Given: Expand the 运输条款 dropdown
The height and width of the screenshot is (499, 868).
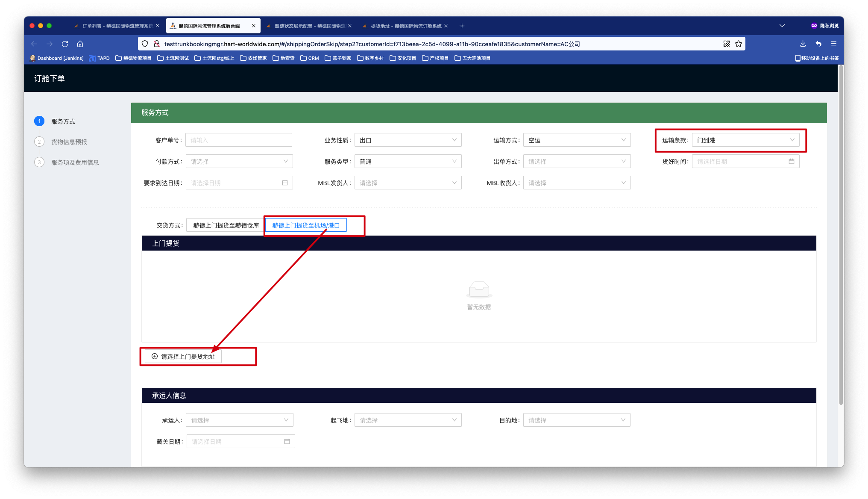Looking at the screenshot, I should (745, 140).
